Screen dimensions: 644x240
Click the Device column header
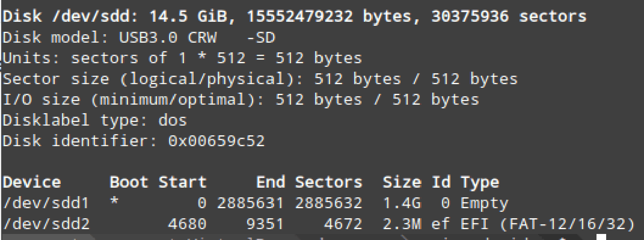(32, 182)
